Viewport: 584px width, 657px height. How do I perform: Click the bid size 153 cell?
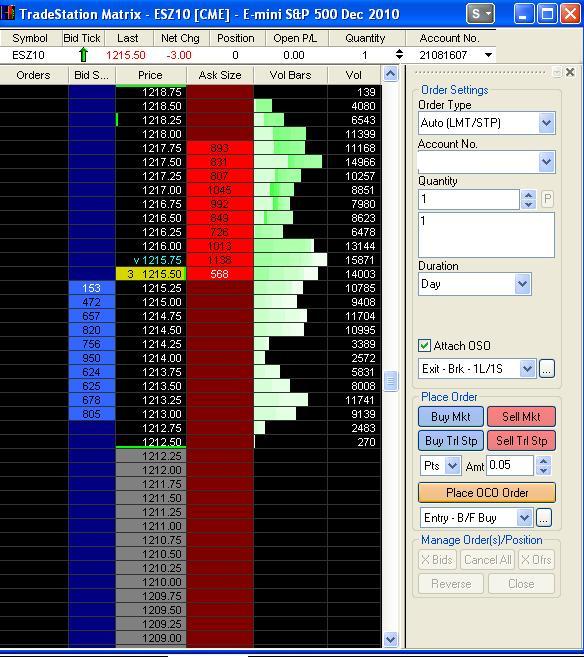(92, 288)
